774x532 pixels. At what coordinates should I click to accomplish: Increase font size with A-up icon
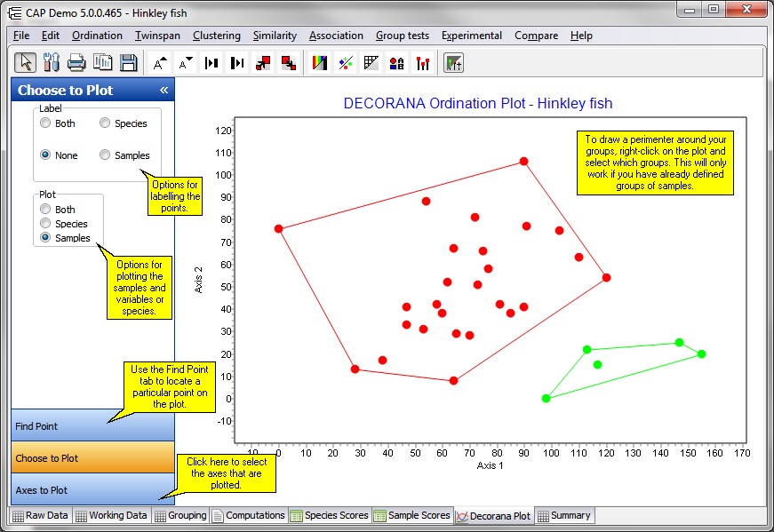(159, 63)
